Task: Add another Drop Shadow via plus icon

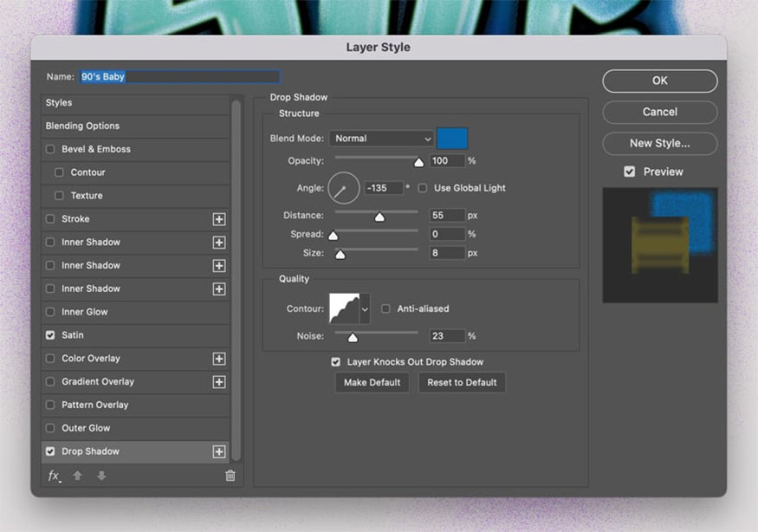Action: (219, 451)
